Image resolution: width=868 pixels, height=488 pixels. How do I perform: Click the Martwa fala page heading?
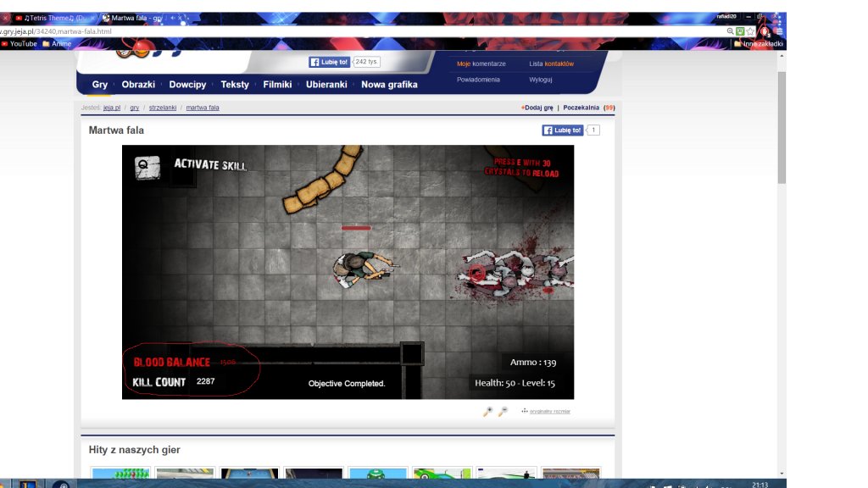(116, 130)
